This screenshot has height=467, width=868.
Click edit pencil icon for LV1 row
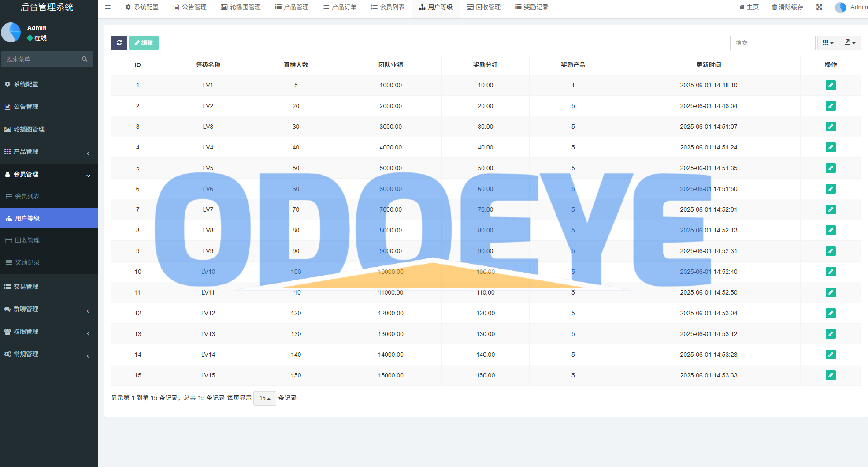pyautogui.click(x=830, y=85)
